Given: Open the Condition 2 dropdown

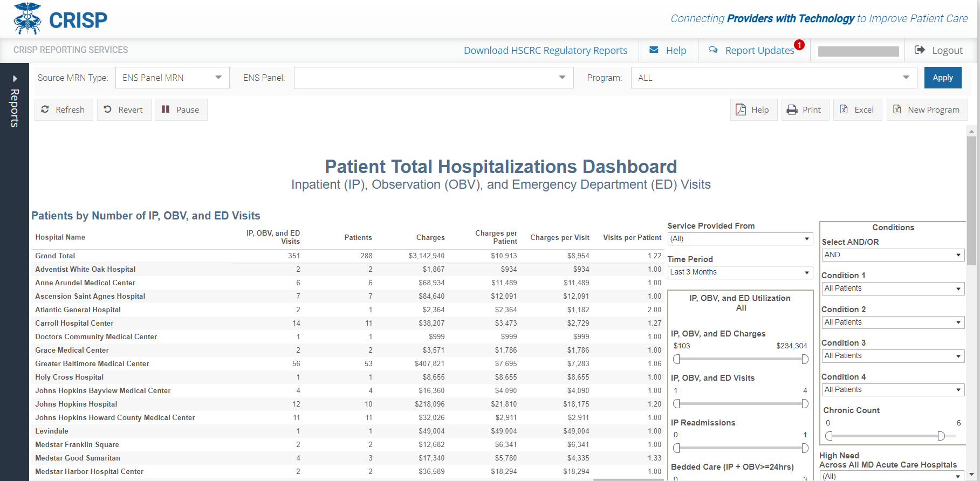Looking at the screenshot, I should click(x=893, y=322).
